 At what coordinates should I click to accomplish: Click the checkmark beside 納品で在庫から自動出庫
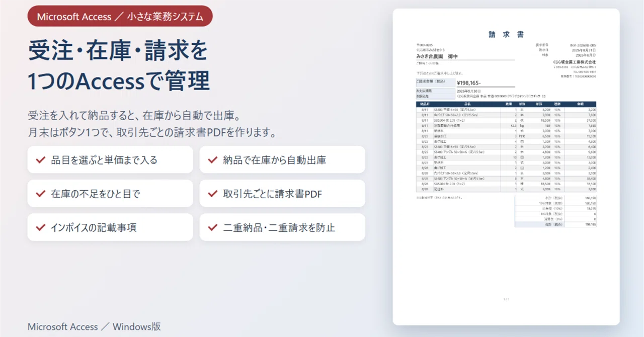click(213, 160)
